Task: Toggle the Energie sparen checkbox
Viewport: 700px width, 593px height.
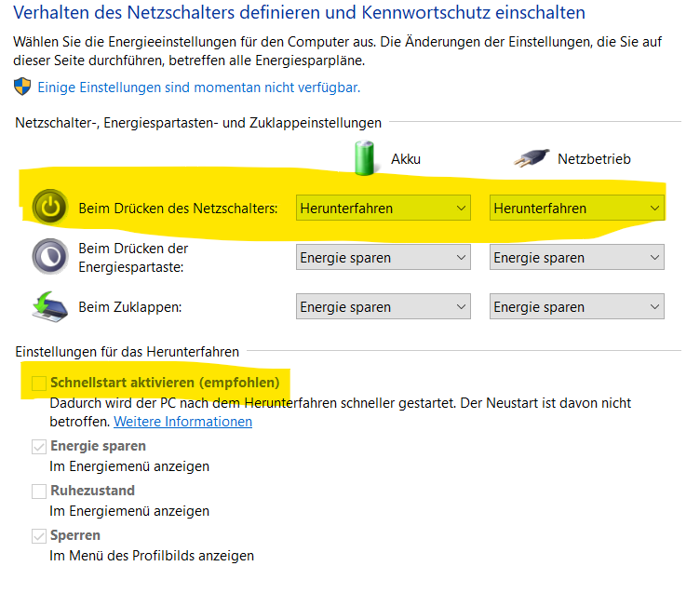Action: point(39,447)
